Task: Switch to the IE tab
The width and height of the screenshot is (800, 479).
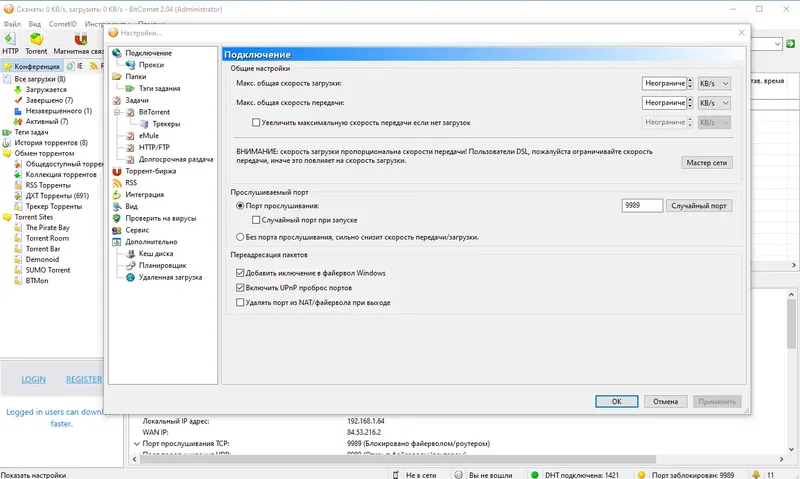Action: (x=75, y=66)
